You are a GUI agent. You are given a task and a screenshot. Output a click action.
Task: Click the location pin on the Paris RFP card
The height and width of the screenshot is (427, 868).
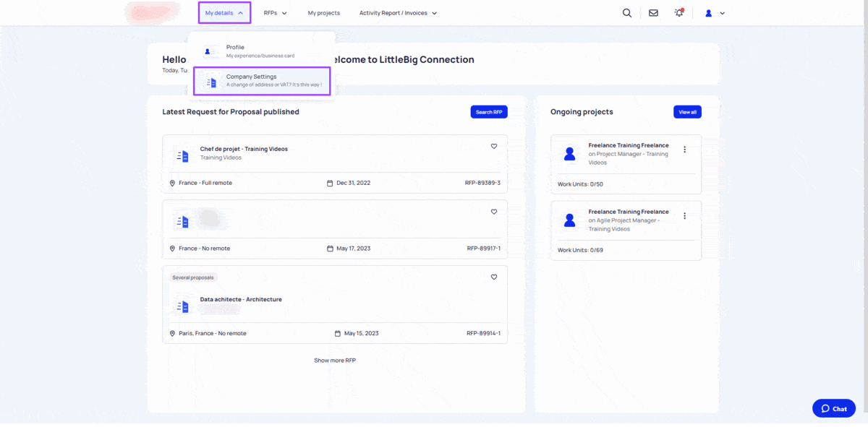point(174,333)
